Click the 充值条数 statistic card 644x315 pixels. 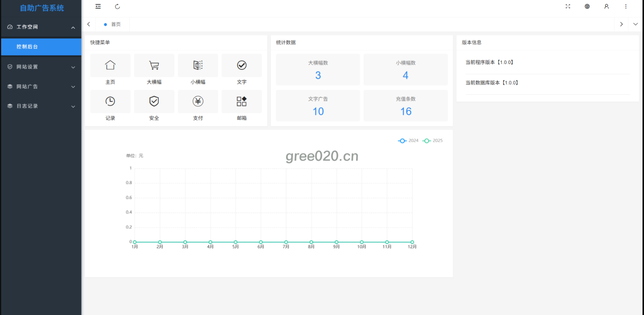pyautogui.click(x=406, y=106)
